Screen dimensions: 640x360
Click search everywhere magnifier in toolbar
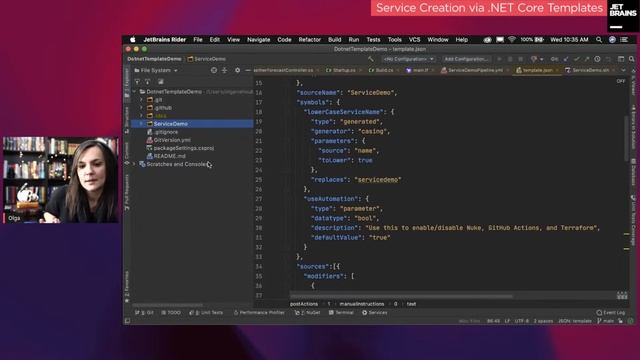pyautogui.click(x=631, y=59)
